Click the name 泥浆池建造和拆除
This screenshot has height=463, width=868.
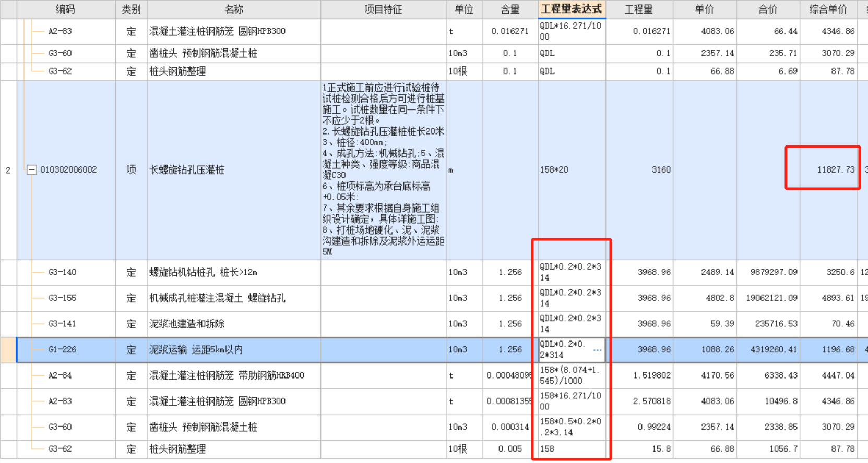[x=187, y=324]
